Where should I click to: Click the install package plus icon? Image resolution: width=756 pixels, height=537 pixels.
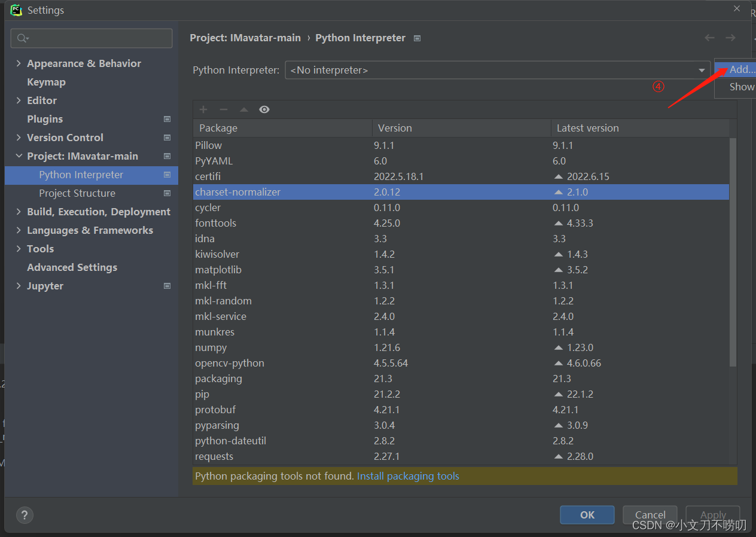203,109
